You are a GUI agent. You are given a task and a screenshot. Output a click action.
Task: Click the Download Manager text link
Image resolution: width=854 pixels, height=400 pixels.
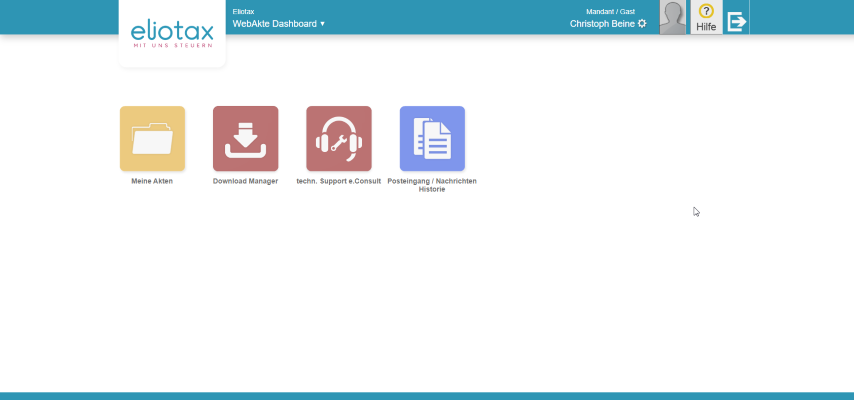pyautogui.click(x=245, y=181)
